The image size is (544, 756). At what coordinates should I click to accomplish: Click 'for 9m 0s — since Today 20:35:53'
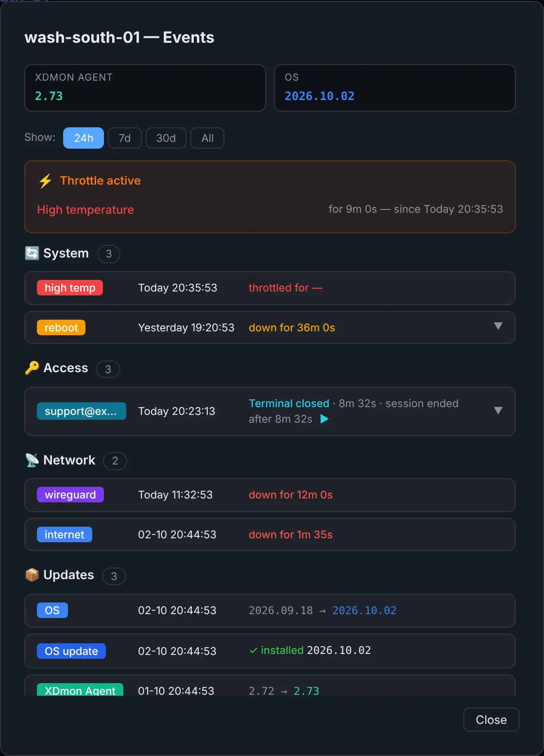click(416, 209)
